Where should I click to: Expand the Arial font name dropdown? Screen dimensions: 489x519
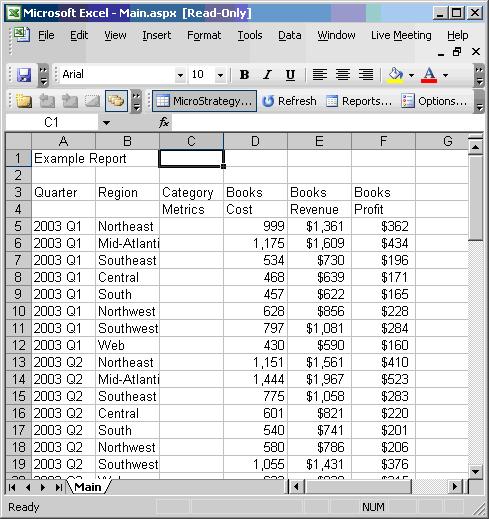tap(180, 75)
